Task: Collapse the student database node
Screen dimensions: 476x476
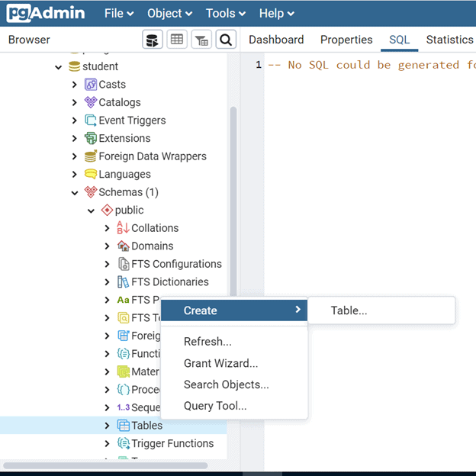Action: pos(58,67)
